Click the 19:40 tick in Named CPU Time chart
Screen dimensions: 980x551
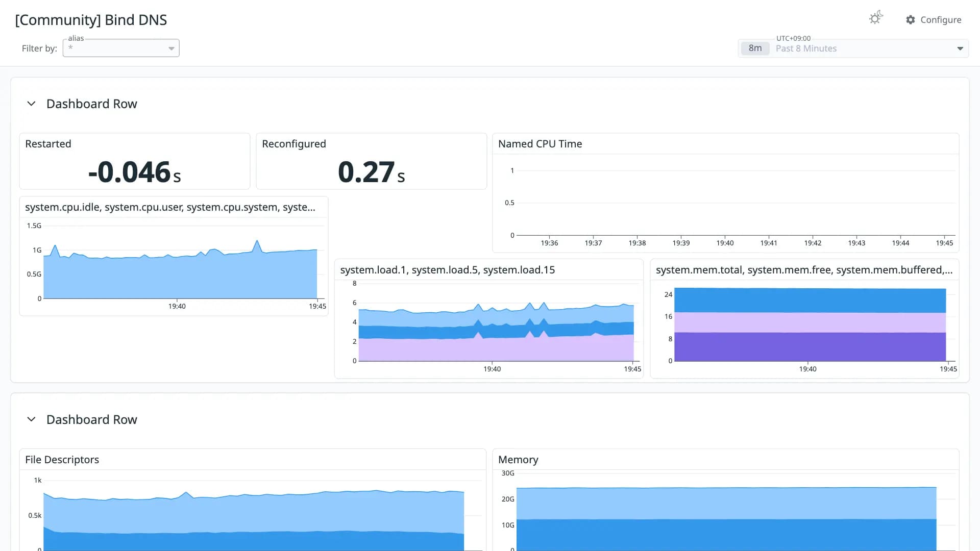pyautogui.click(x=725, y=243)
